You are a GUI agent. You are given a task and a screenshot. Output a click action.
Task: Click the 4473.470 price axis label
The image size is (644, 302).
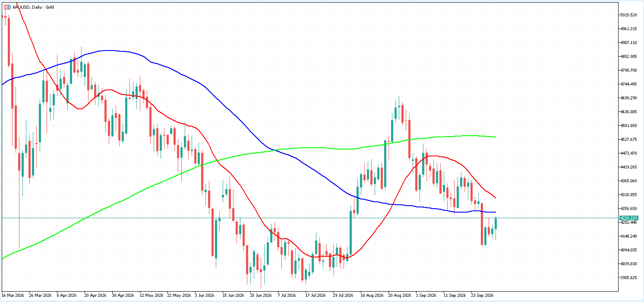pos(628,153)
